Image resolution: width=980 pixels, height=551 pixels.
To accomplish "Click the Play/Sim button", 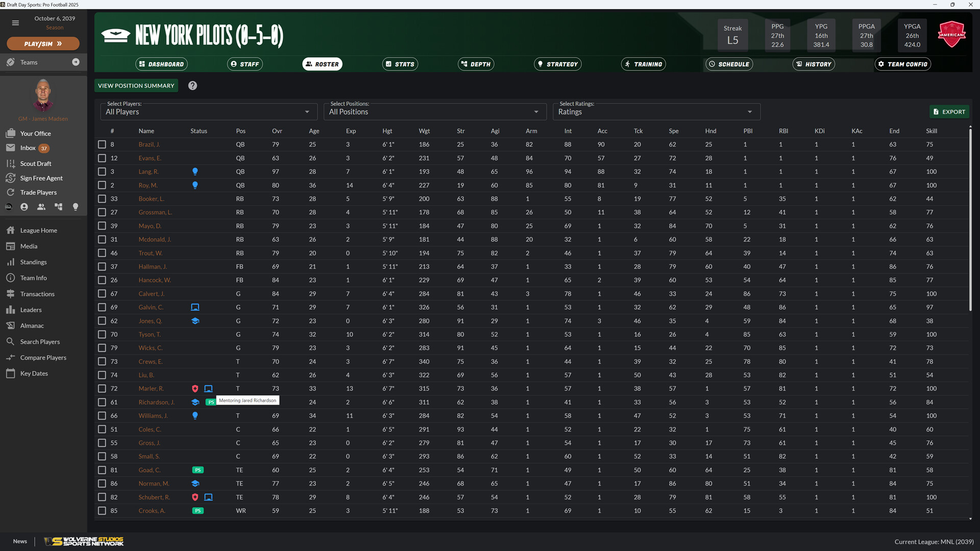I will 43,44.
